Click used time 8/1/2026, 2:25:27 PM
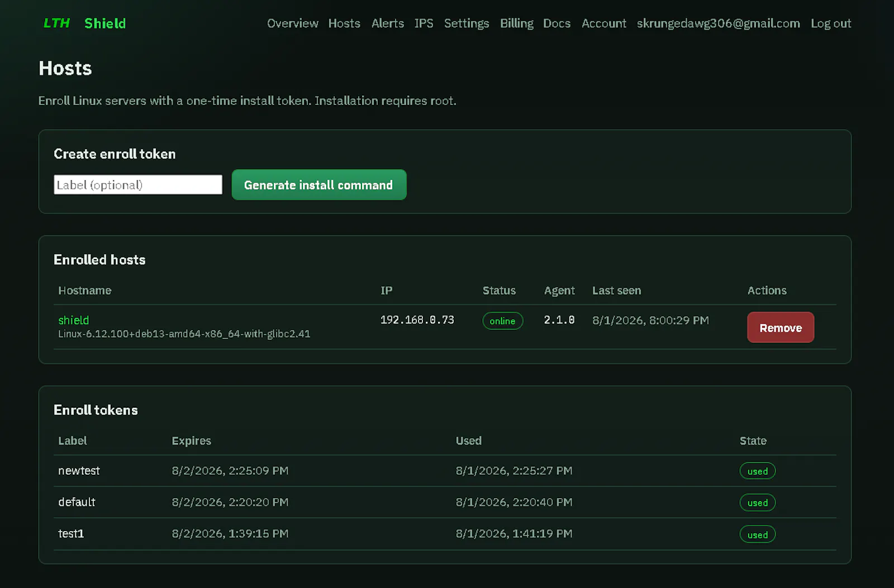This screenshot has height=588, width=894. [x=514, y=471]
